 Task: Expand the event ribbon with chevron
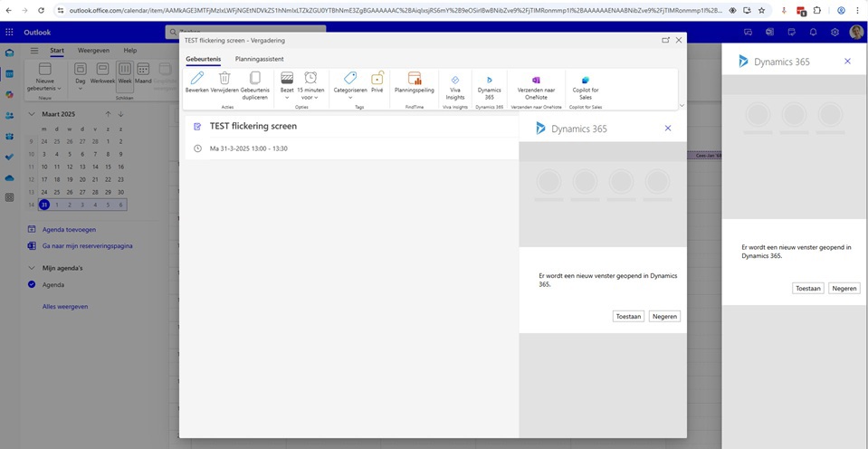682,105
